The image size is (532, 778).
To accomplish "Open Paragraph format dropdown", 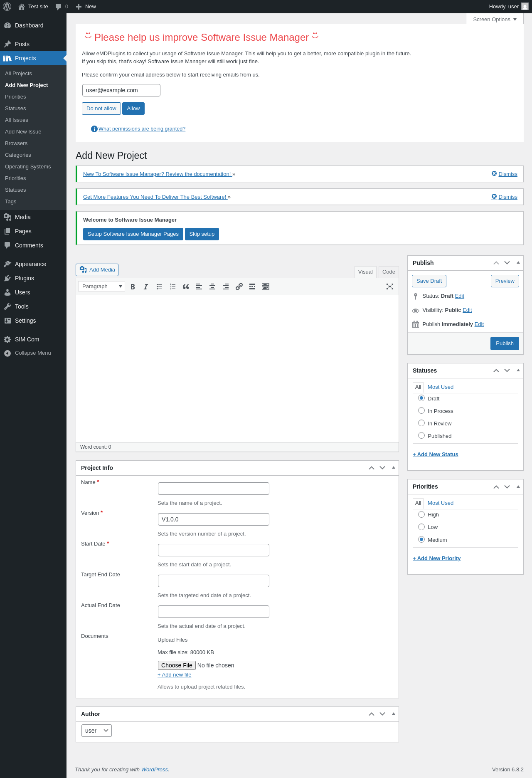I will [x=101, y=286].
